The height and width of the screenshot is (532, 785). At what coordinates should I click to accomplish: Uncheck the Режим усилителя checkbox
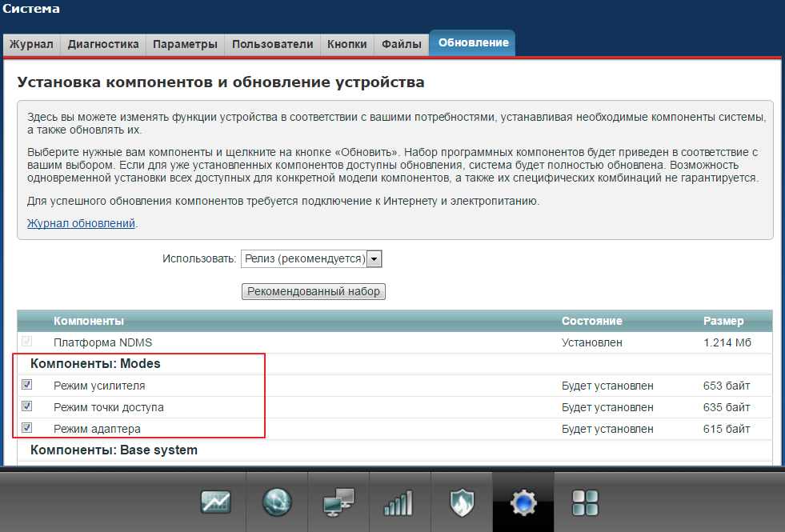pos(27,385)
